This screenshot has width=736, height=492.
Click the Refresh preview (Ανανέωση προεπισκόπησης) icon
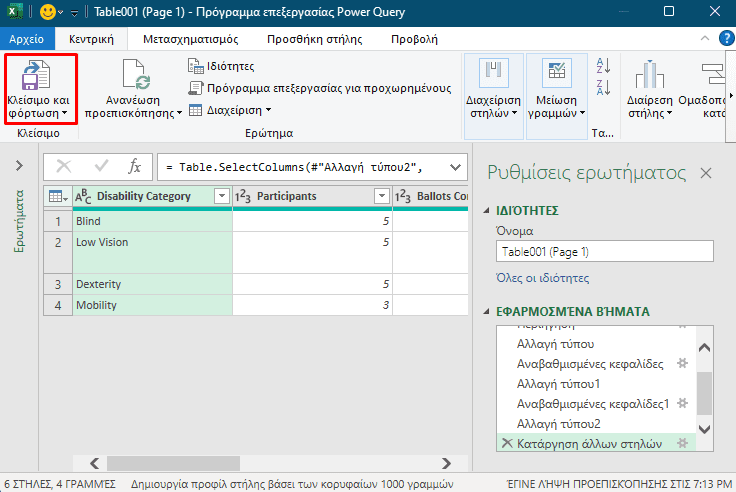(136, 74)
